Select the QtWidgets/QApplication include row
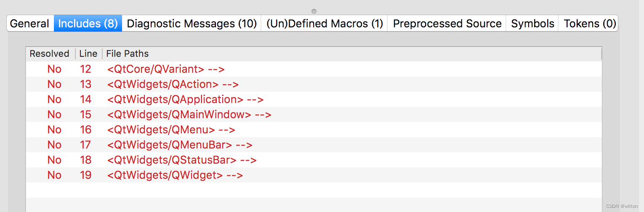This screenshot has width=644, height=212. tap(185, 100)
